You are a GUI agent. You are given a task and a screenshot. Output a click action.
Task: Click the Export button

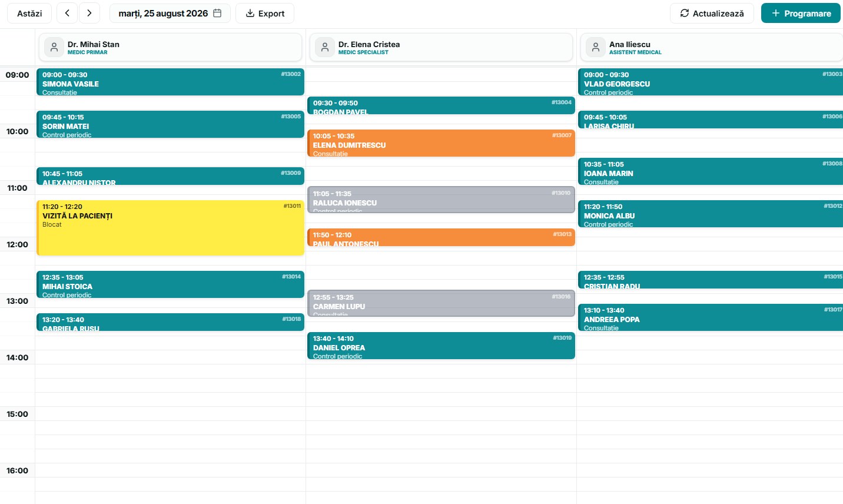[265, 13]
